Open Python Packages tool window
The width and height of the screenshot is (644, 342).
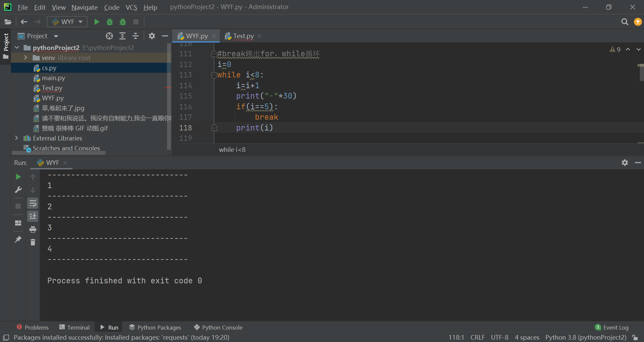(x=155, y=327)
